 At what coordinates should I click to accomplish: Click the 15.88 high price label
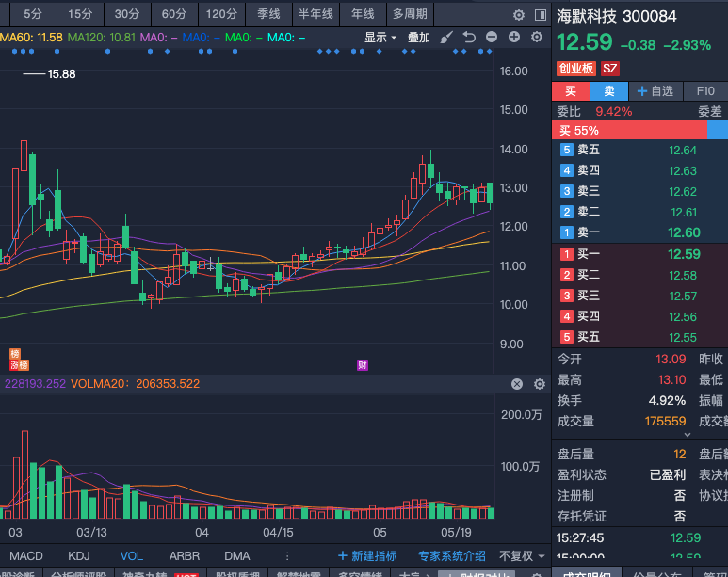(x=61, y=73)
